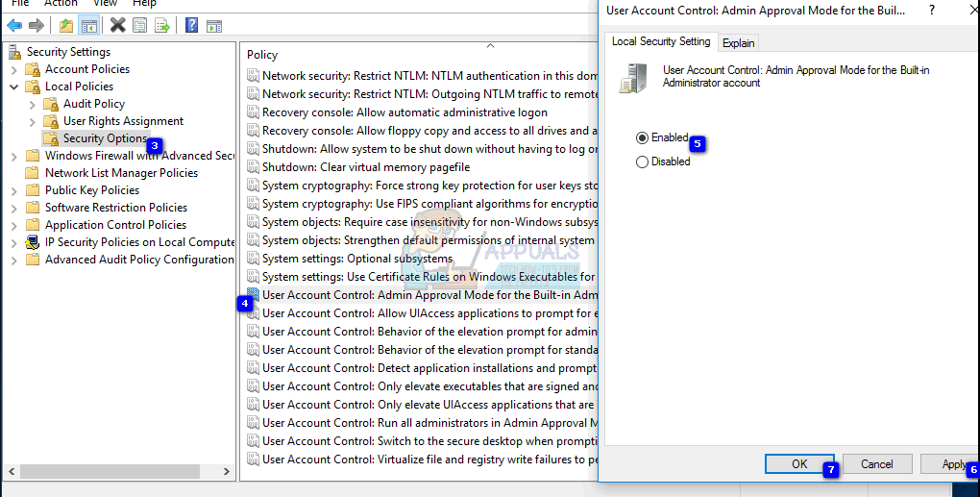This screenshot has width=980, height=497.
Task: Click the tree pane scrollbar right arrow
Action: 227,471
